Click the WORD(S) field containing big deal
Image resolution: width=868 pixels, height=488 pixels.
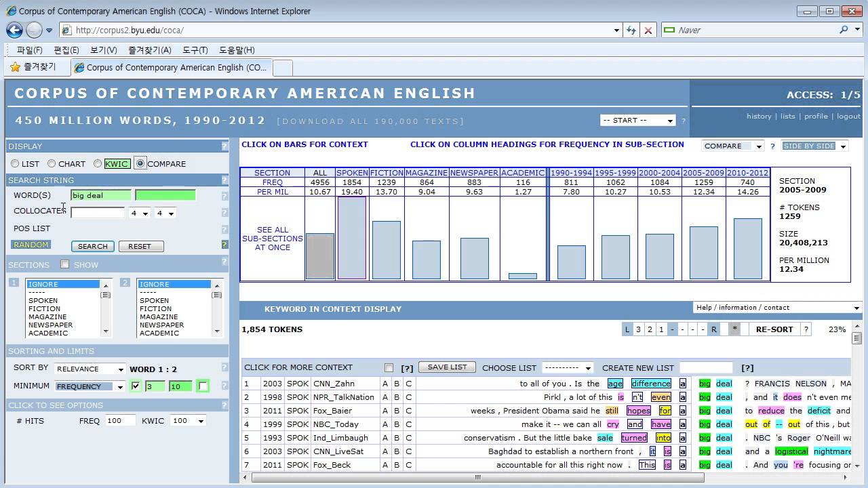pyautogui.click(x=101, y=195)
